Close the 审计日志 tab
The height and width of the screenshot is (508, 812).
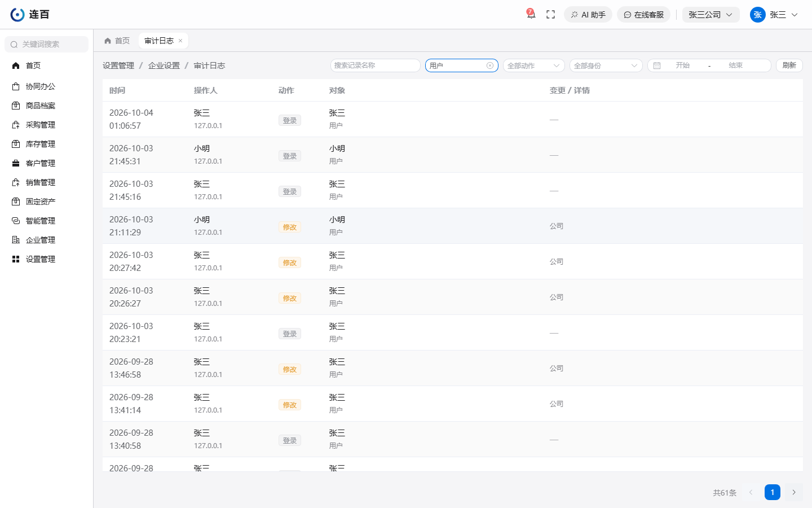pos(180,41)
